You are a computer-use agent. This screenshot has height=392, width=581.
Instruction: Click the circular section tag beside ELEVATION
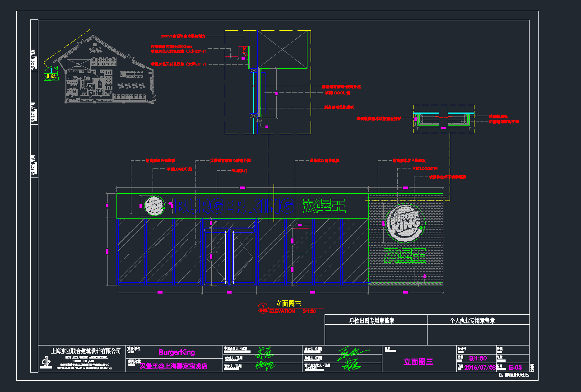262,308
